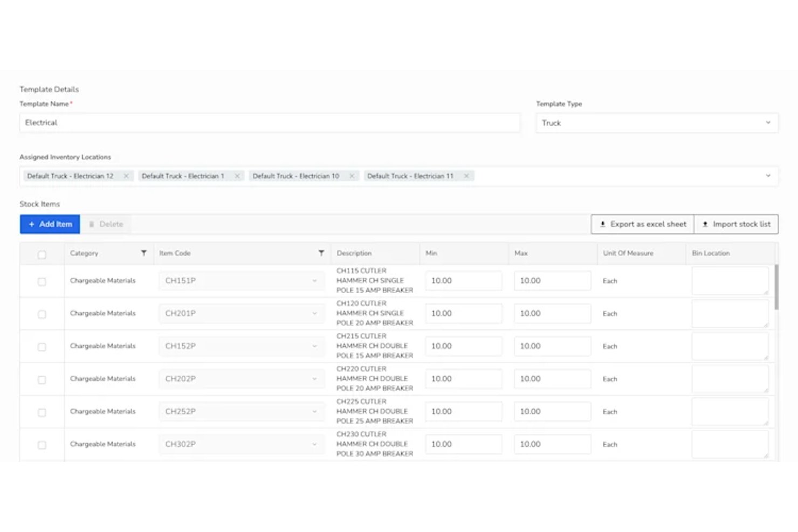Check the row for CH201P

42,314
